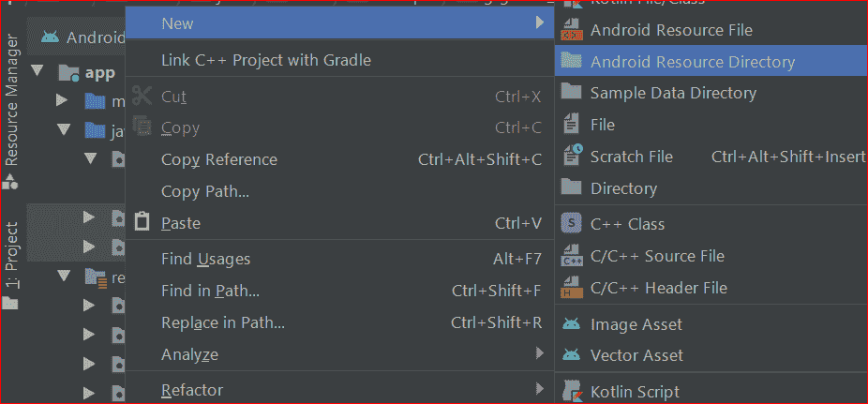This screenshot has width=868, height=404.
Task: Click the Cut scissors icon
Action: pyautogui.click(x=142, y=96)
